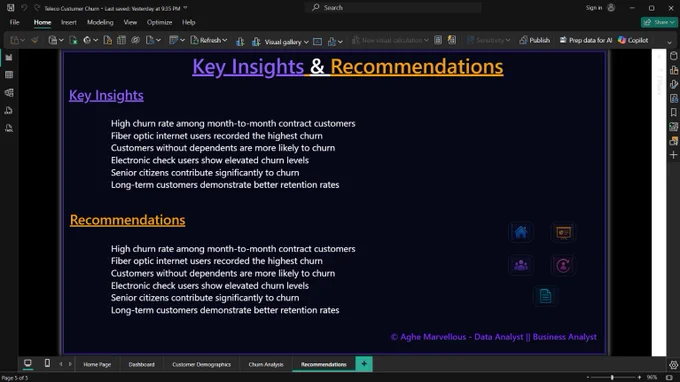Insert a Text box from ribbon
Viewport: 680px width, 382px height.
click(x=317, y=41)
